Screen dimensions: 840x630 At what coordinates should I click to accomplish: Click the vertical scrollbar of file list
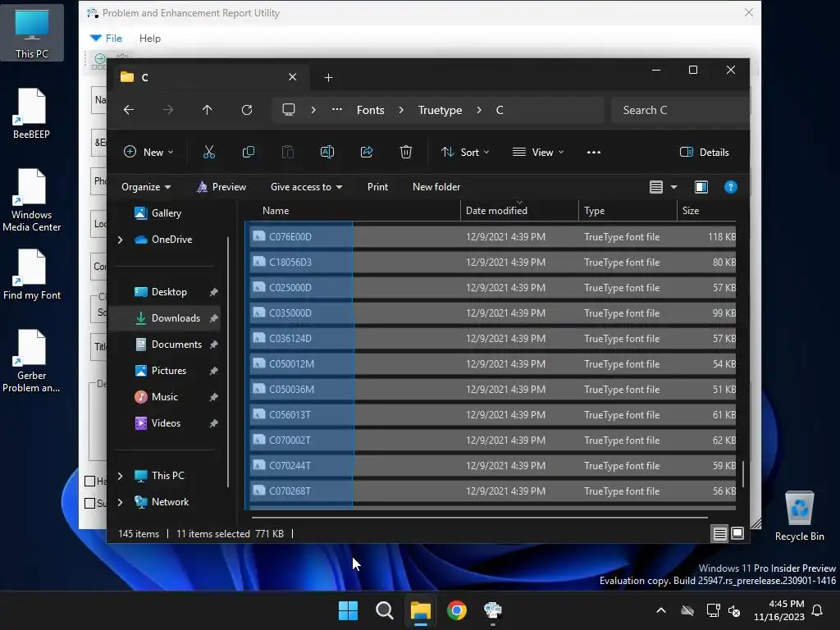[x=743, y=473]
